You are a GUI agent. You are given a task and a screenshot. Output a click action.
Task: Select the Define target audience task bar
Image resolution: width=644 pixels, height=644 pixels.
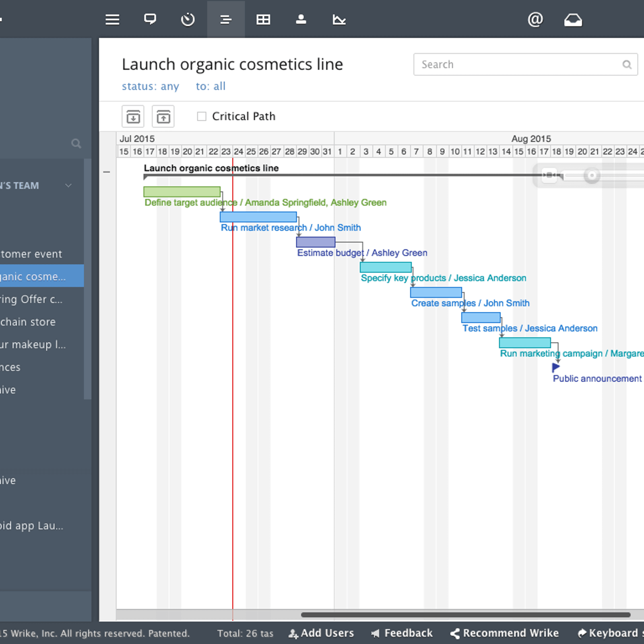182,192
